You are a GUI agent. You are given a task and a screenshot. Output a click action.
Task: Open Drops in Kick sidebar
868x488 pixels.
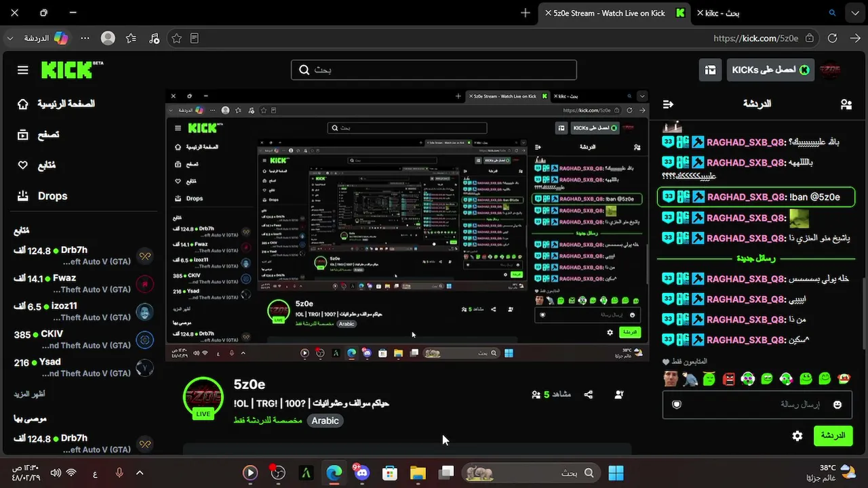click(x=42, y=196)
